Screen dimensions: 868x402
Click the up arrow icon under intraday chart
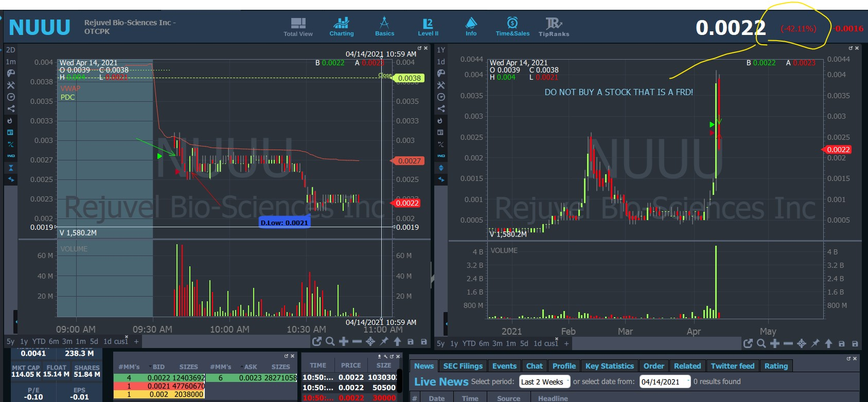pyautogui.click(x=397, y=341)
